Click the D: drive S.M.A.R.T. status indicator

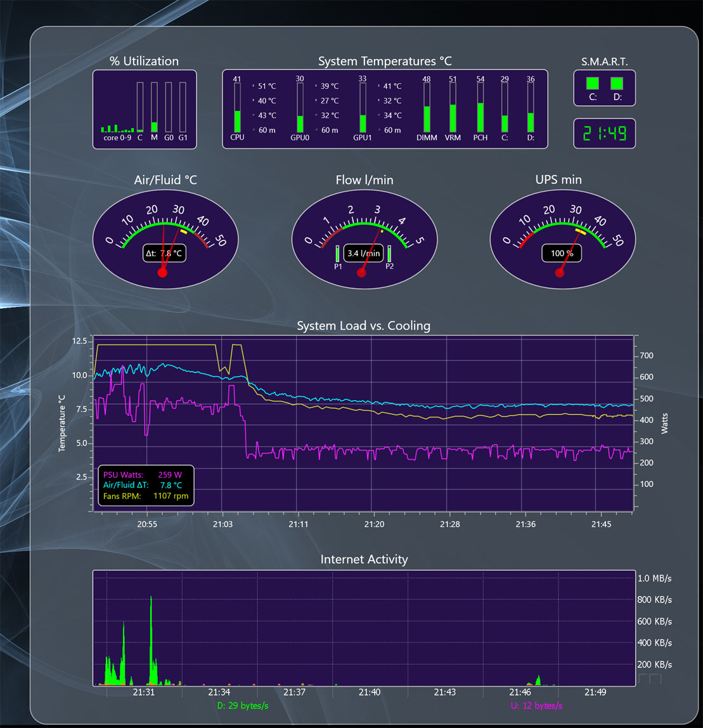click(617, 84)
